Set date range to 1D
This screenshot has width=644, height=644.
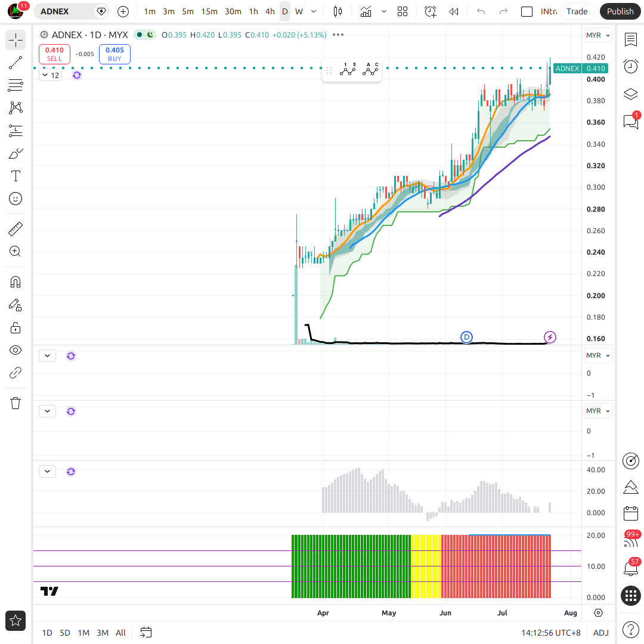47,633
